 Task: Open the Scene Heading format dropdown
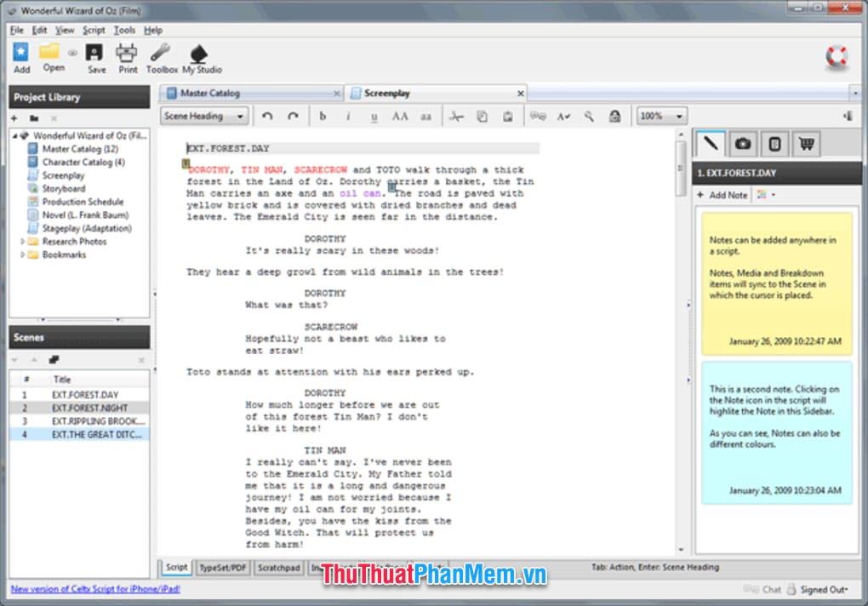[204, 116]
